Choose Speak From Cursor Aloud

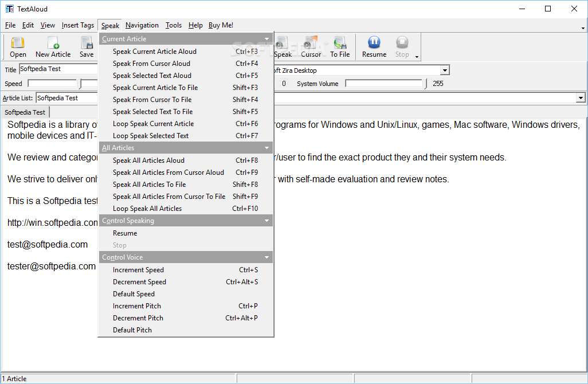[186, 64]
